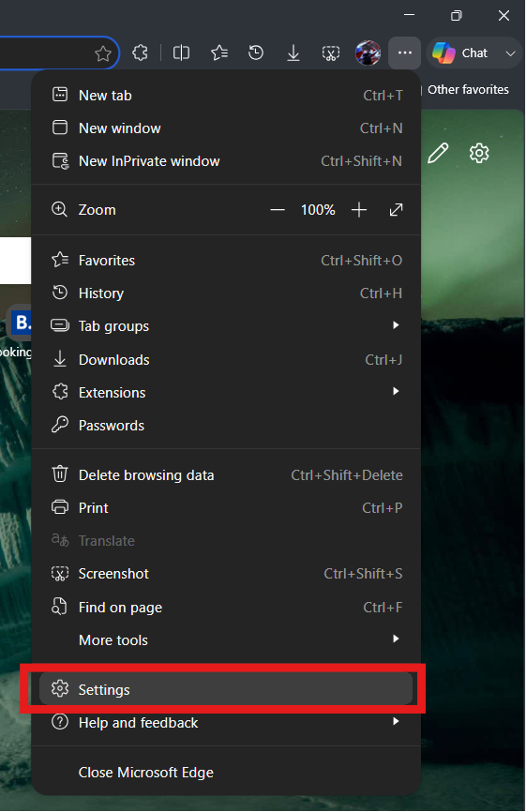
Task: Open the profile avatar picture
Action: [368, 53]
